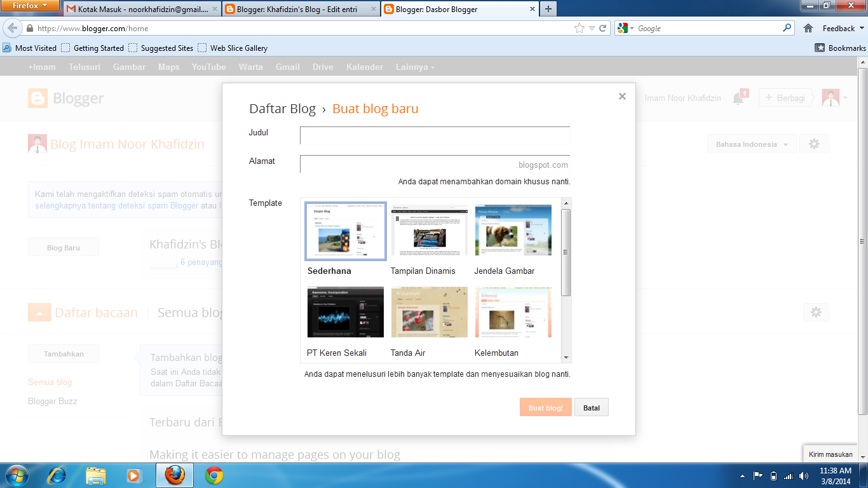
Task: Open a new tab with plus icon
Action: pos(548,9)
